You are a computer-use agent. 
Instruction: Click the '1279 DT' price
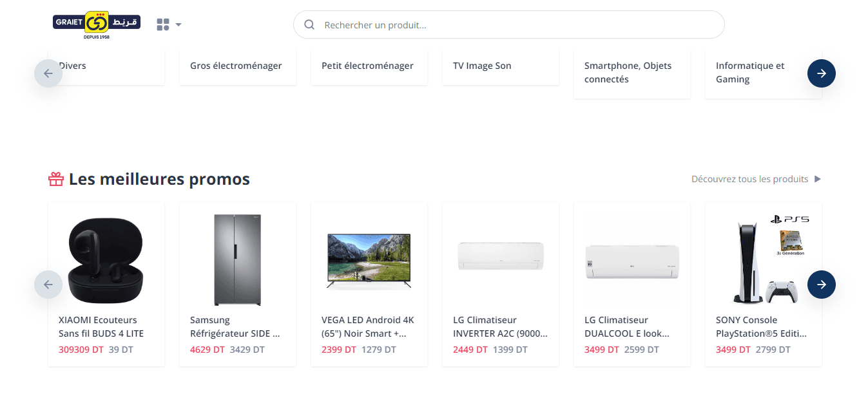(x=379, y=350)
